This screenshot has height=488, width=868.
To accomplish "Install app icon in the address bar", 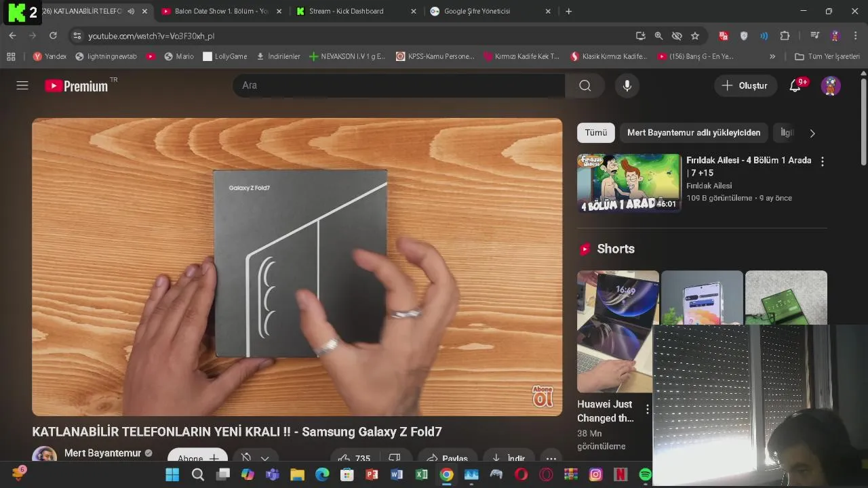I will pos(640,36).
